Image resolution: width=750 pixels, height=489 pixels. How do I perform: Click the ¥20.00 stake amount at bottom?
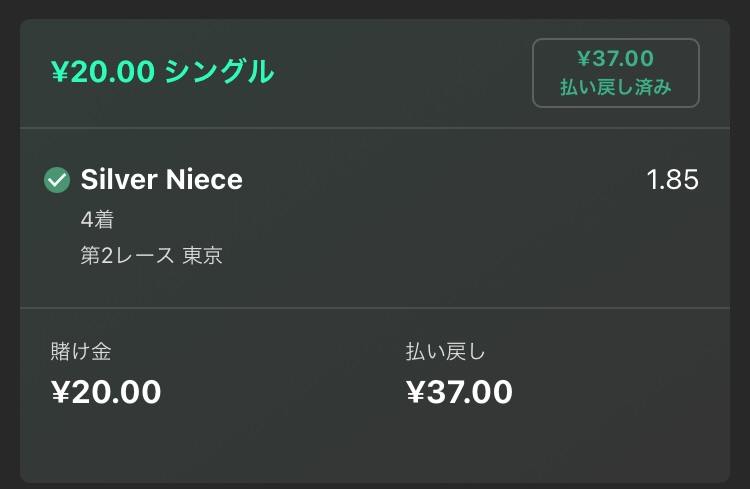(x=106, y=392)
